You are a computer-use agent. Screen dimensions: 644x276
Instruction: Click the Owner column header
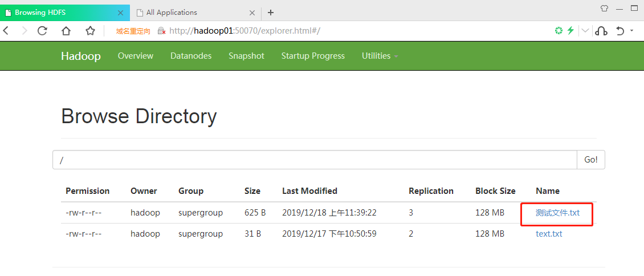[144, 191]
